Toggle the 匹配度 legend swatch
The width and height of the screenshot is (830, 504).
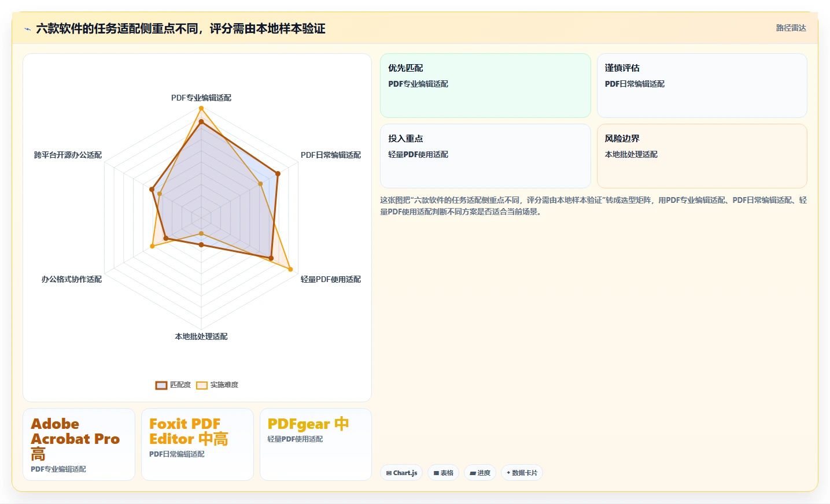click(x=161, y=385)
